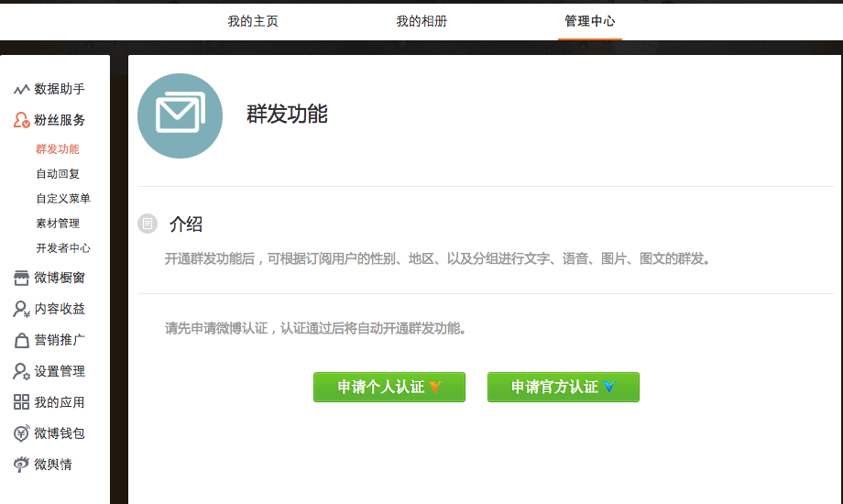Click the 申请个人认证 button
Viewport: 843px width, 504px height.
[x=389, y=387]
